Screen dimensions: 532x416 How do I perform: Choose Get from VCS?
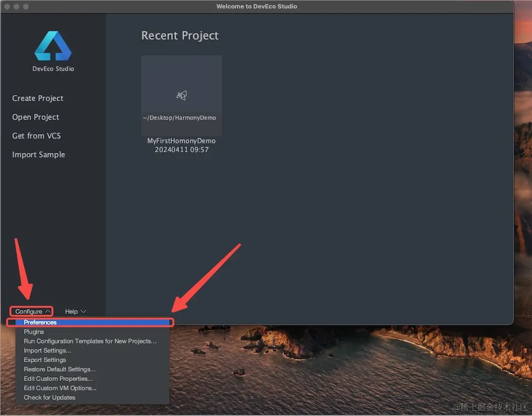[x=36, y=136]
